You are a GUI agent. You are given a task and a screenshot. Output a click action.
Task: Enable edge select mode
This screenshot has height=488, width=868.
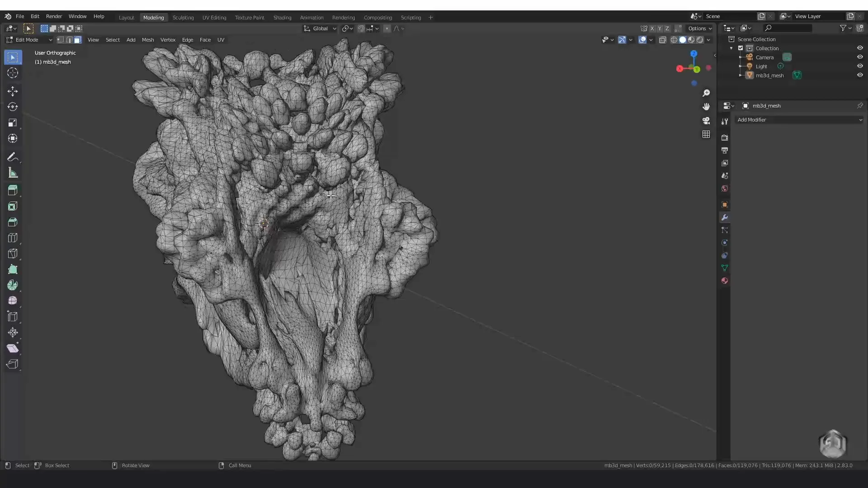[69, 40]
